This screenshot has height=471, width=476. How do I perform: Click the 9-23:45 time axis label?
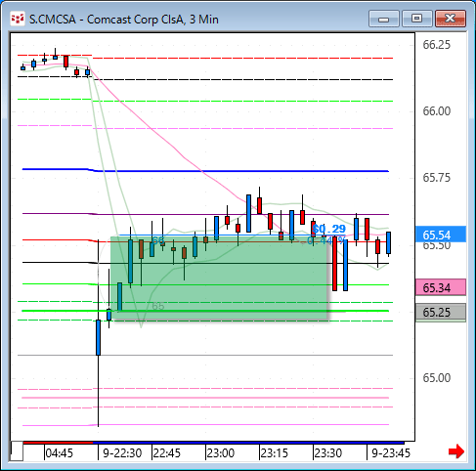click(391, 453)
